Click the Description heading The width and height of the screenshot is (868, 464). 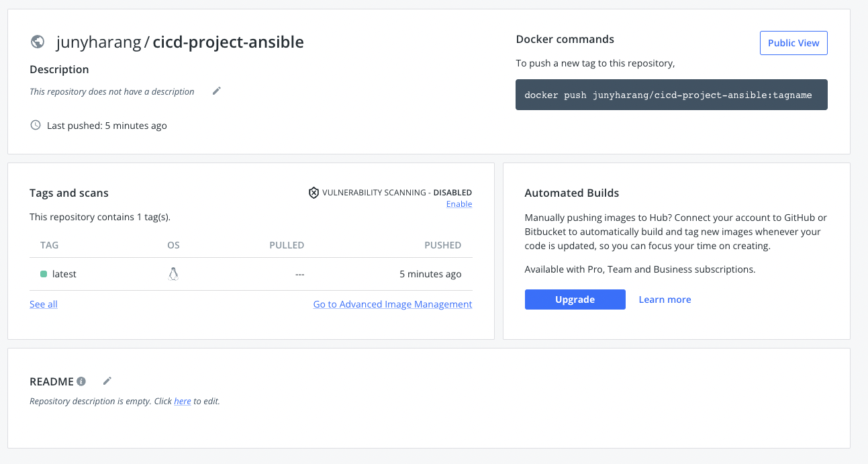59,69
